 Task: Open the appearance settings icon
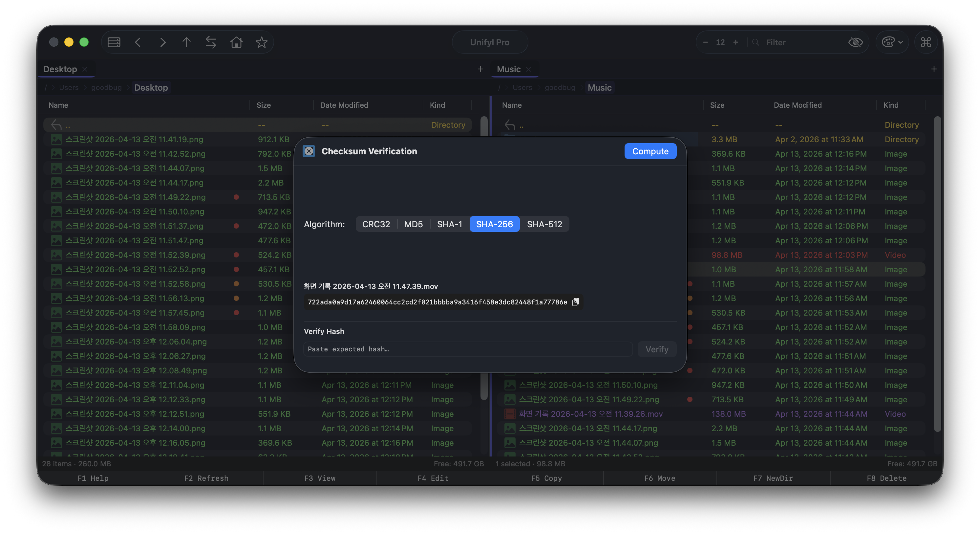tap(889, 42)
